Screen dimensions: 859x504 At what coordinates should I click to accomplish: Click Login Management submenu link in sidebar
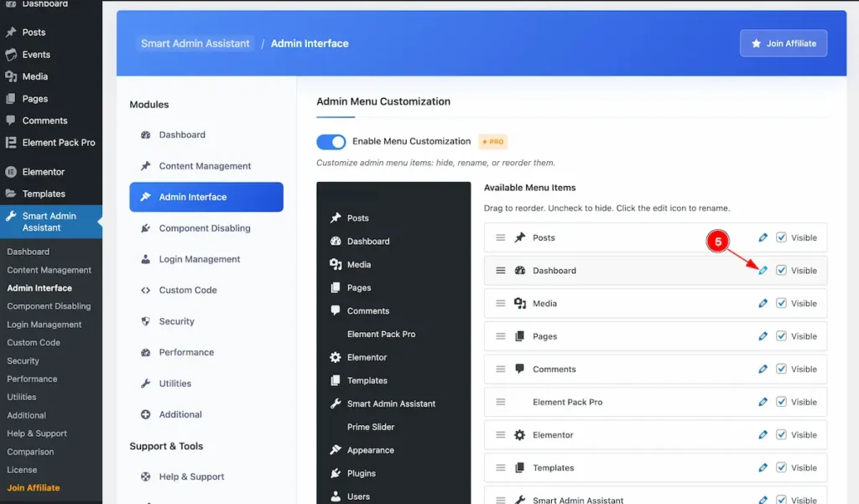point(44,325)
